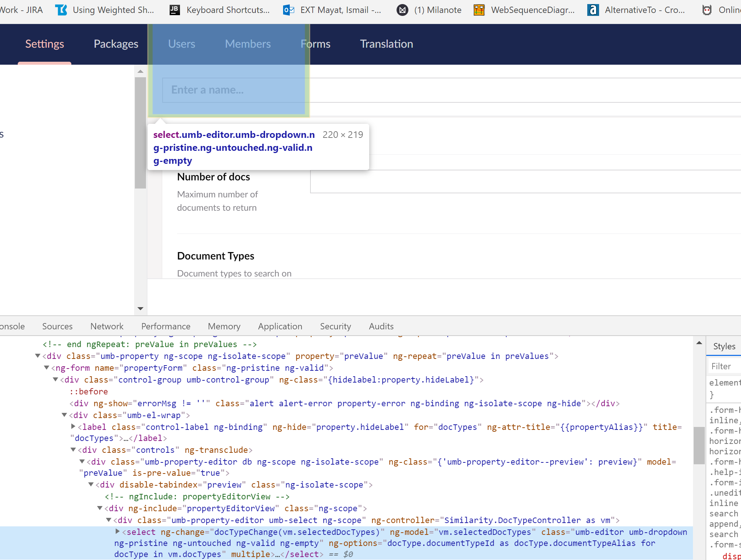The height and width of the screenshot is (560, 741).
Task: Open the Outlook EXT Mayat bookmark icon
Action: click(288, 10)
